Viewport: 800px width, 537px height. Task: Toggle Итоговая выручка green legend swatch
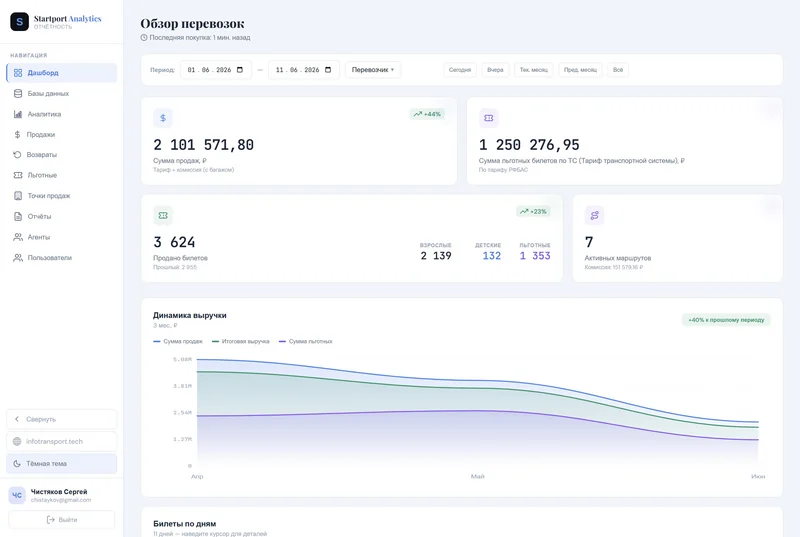pyautogui.click(x=215, y=341)
